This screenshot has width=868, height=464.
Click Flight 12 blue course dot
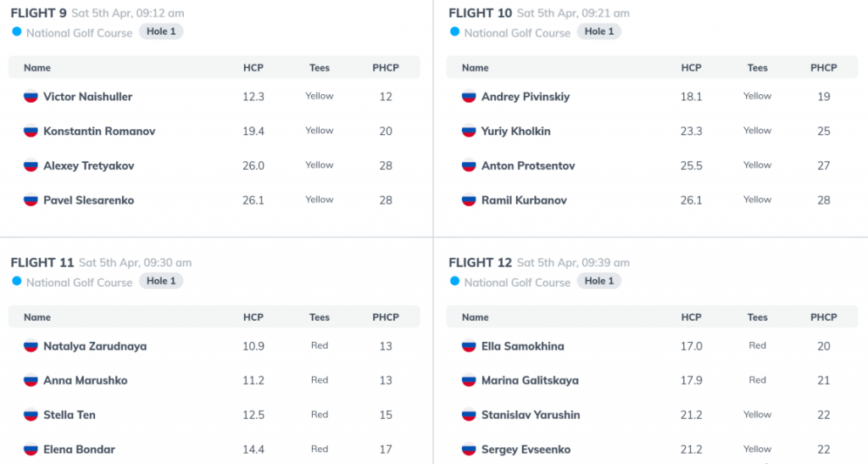click(x=455, y=282)
